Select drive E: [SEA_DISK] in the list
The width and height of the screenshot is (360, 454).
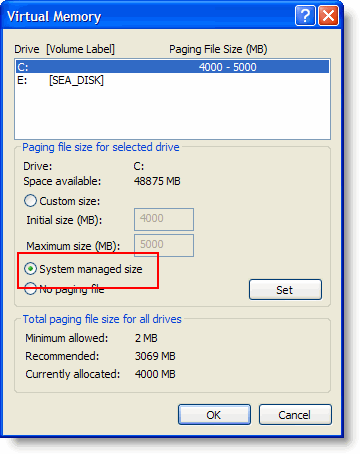coord(172,80)
